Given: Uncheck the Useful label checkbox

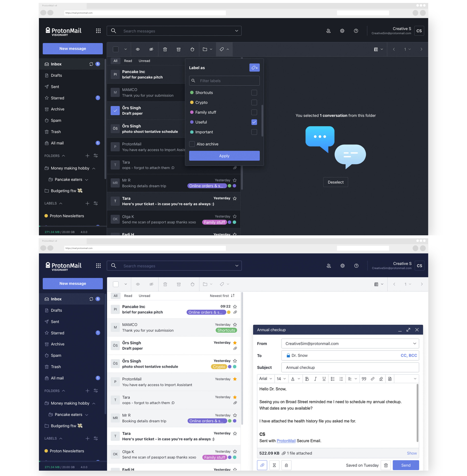Looking at the screenshot, I should (x=254, y=122).
